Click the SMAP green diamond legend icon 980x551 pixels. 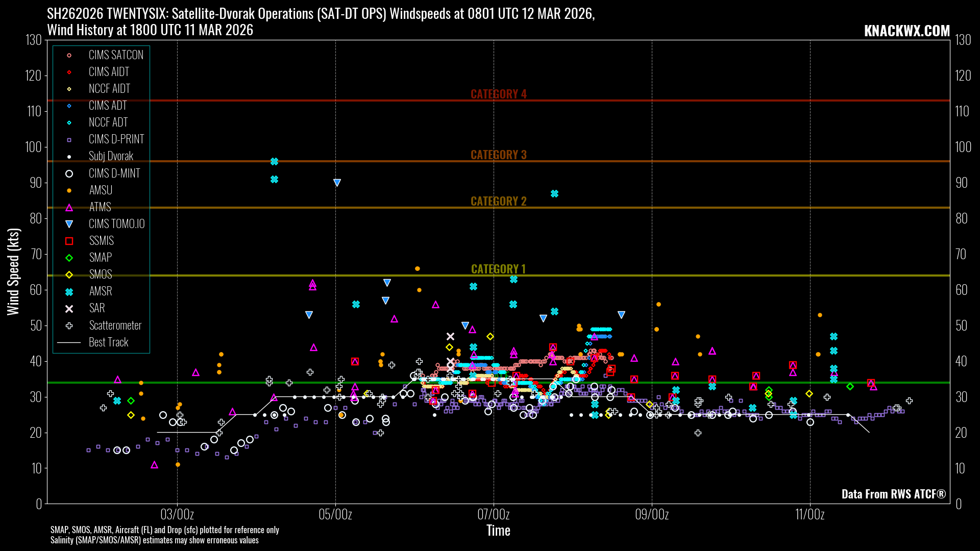click(69, 258)
